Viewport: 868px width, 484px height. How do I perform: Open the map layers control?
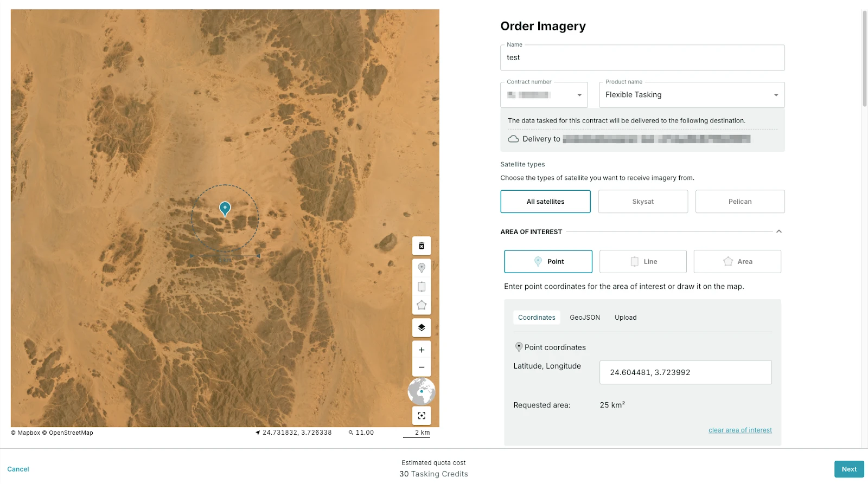422,328
